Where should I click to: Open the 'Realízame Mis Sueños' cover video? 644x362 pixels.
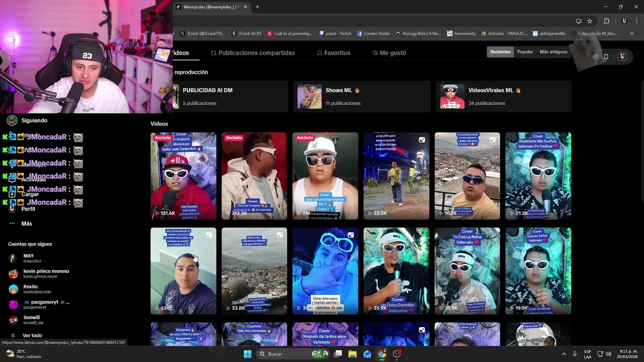[x=538, y=176]
